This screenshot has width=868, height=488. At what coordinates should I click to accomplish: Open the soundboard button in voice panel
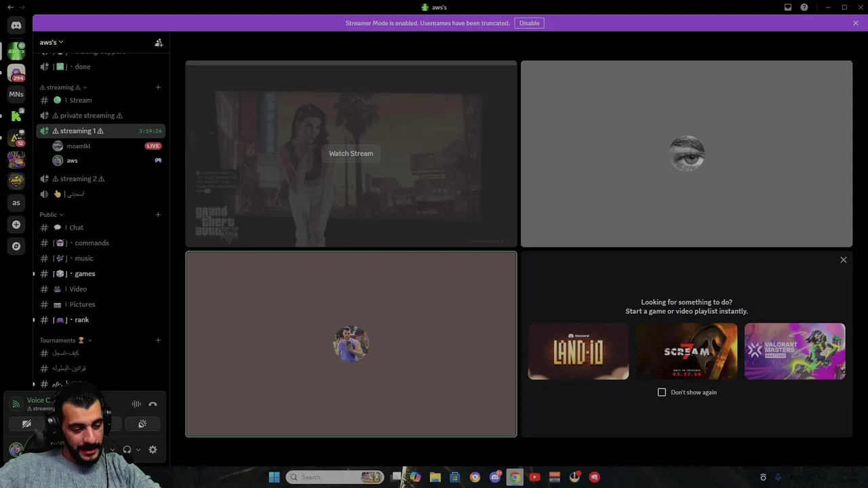[142, 424]
